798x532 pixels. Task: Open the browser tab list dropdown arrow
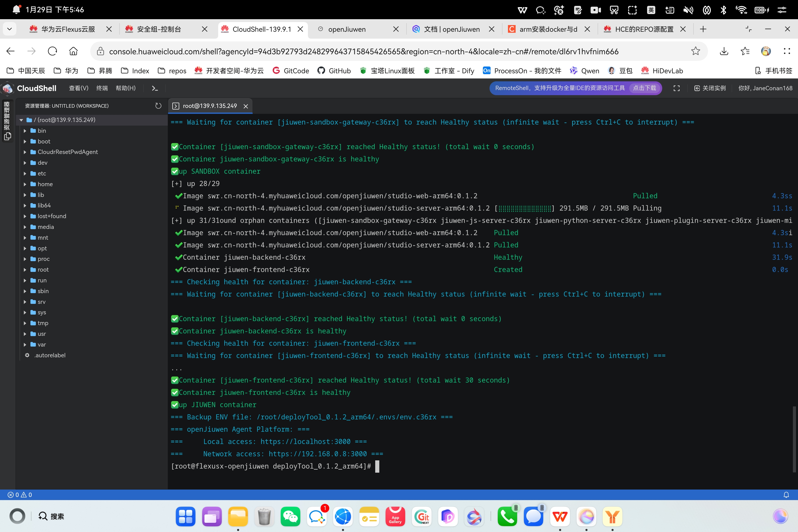coord(9,29)
